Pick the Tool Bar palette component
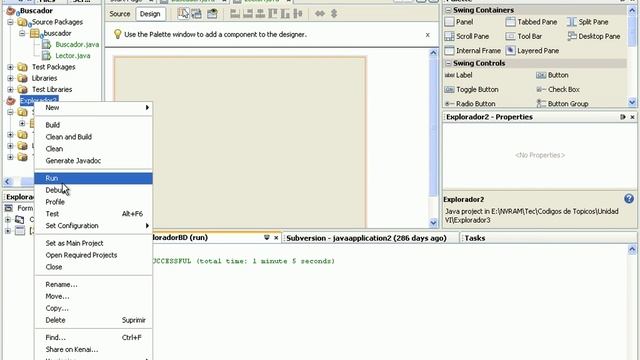This screenshot has width=640, height=360. pyautogui.click(x=524, y=36)
